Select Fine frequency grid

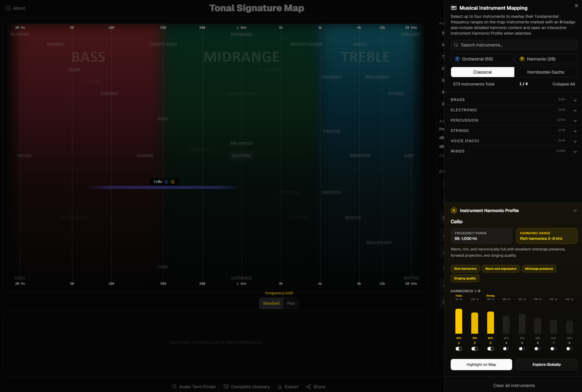pyautogui.click(x=291, y=303)
